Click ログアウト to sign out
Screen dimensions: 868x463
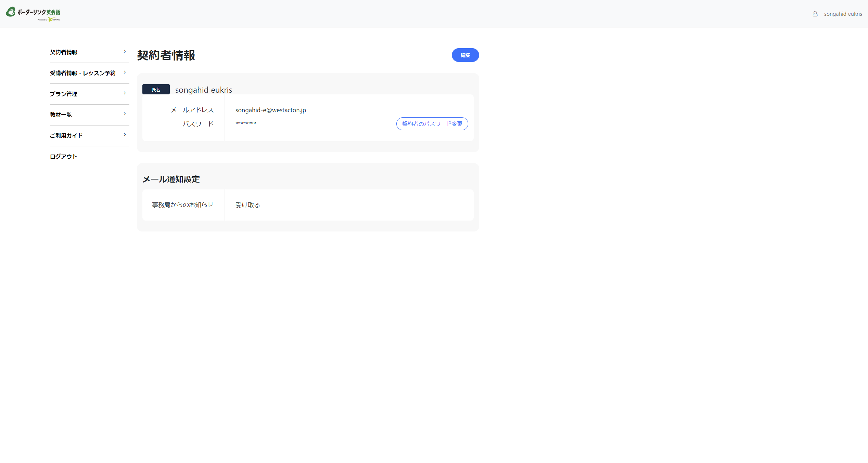click(x=64, y=157)
